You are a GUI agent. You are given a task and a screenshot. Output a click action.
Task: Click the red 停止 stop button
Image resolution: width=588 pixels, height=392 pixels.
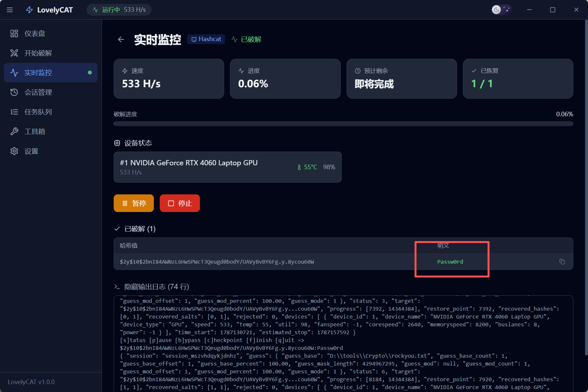180,203
